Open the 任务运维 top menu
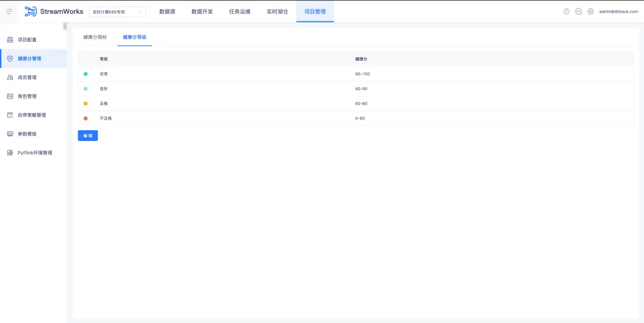 240,11
